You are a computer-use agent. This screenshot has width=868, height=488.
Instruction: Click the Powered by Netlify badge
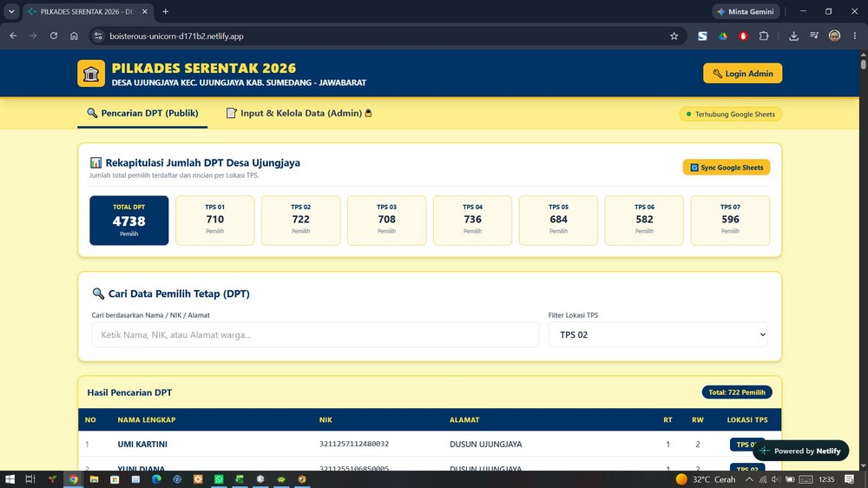[x=800, y=451]
